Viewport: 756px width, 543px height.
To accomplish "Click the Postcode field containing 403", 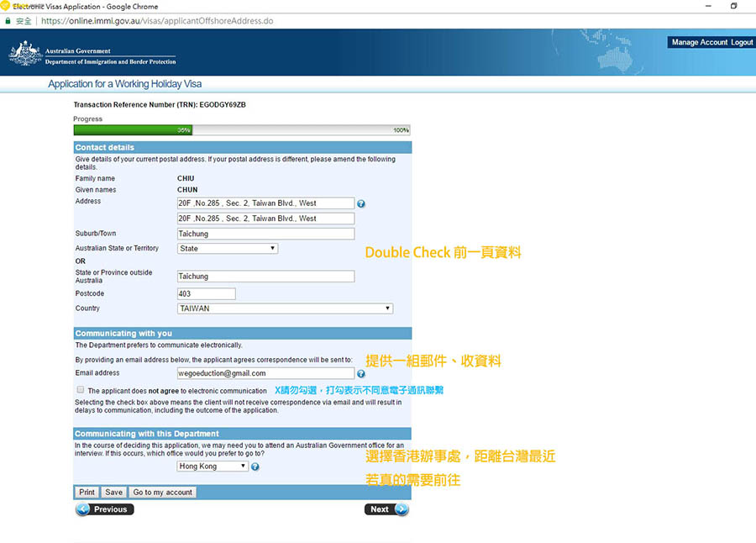I will [206, 294].
